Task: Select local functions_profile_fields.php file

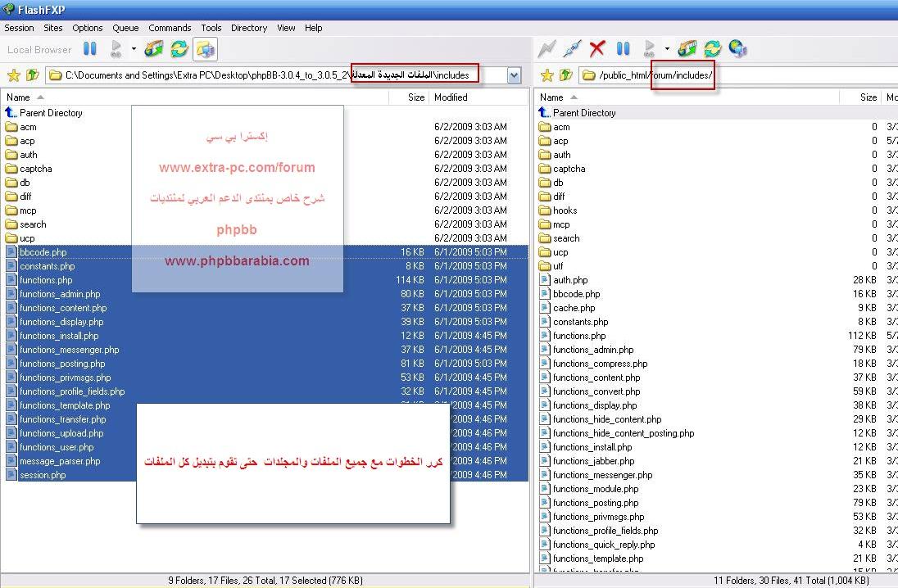Action: (71, 391)
